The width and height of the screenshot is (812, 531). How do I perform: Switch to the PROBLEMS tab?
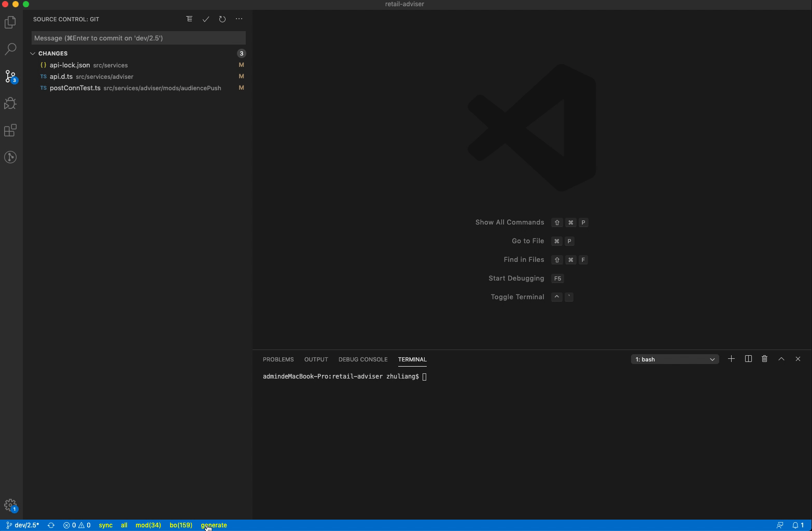click(278, 359)
